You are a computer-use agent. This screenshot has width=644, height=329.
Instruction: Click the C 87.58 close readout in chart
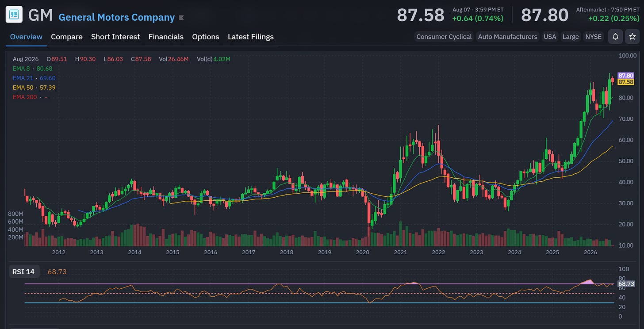point(141,59)
